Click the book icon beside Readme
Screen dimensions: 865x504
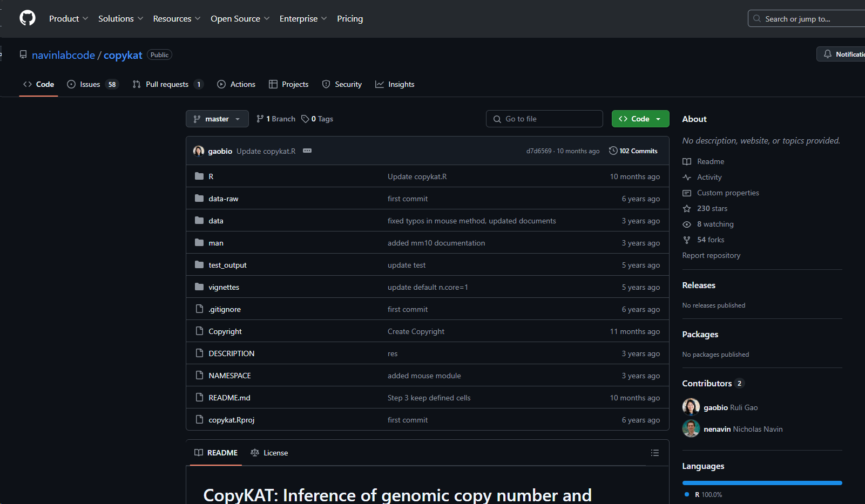[687, 161]
